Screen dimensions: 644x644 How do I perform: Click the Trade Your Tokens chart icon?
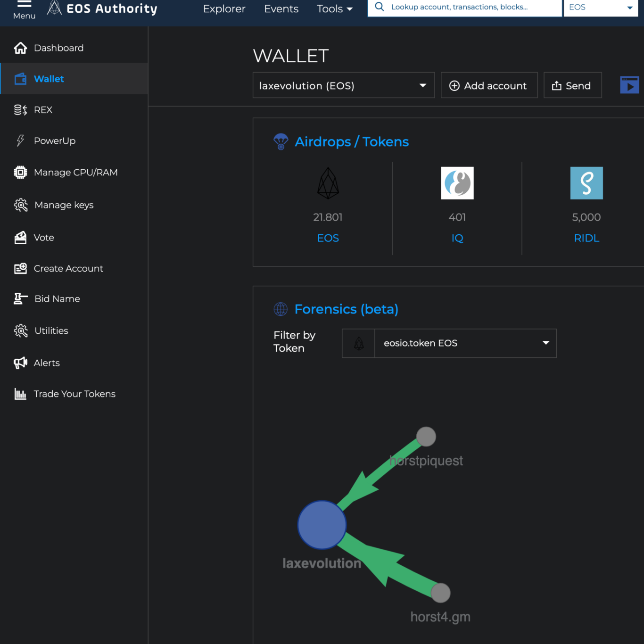(x=20, y=394)
